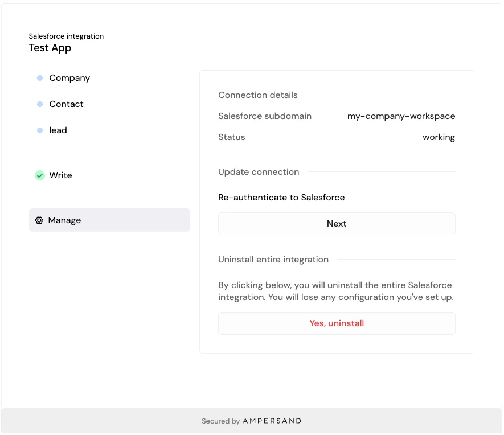504x435 pixels.
Task: Click the Connection details section heading
Action: tap(258, 95)
